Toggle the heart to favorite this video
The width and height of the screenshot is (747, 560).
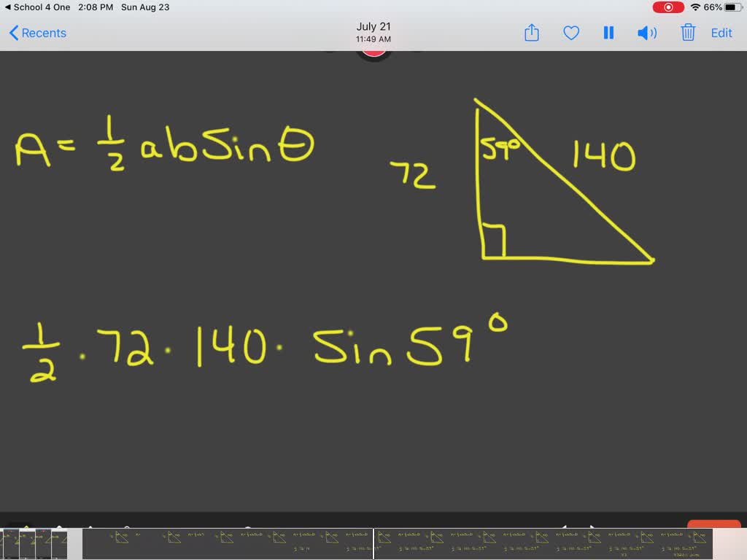[570, 33]
